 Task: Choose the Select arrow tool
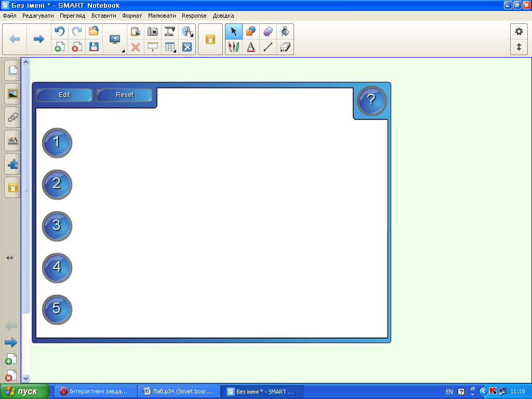pos(234,32)
